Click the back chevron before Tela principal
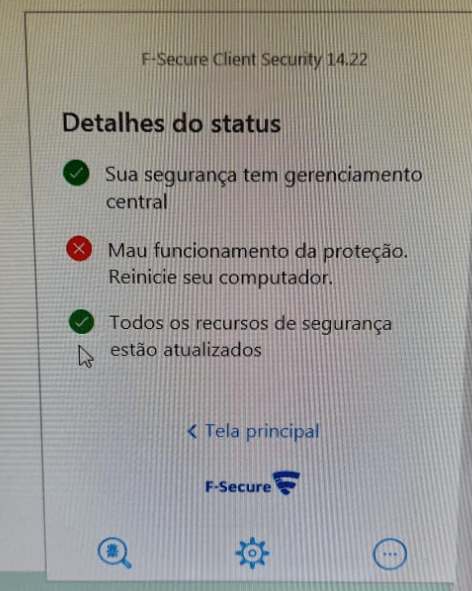This screenshot has height=591, width=472. (x=192, y=432)
